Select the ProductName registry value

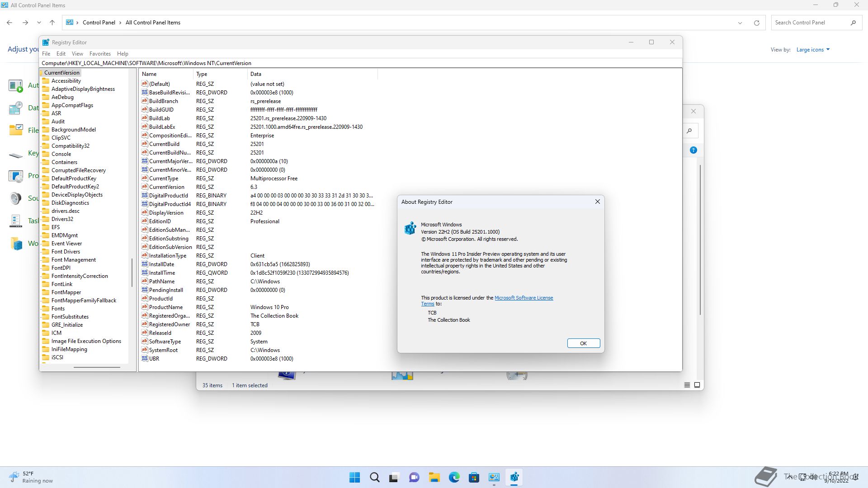click(166, 307)
